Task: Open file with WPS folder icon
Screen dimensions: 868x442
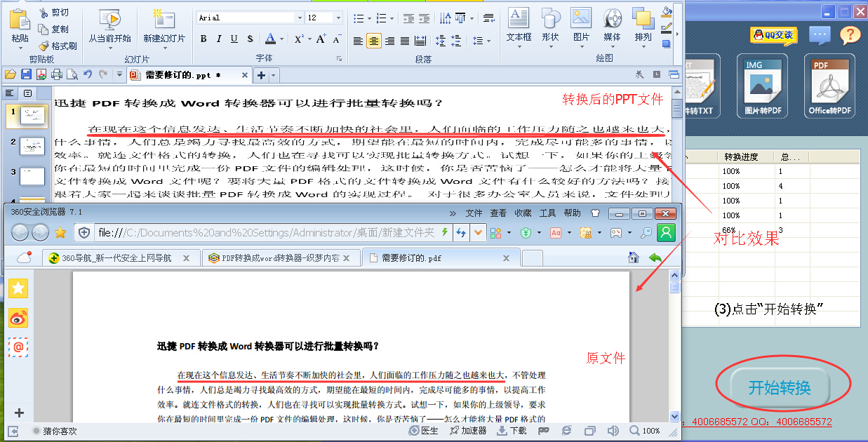Action: [11, 74]
